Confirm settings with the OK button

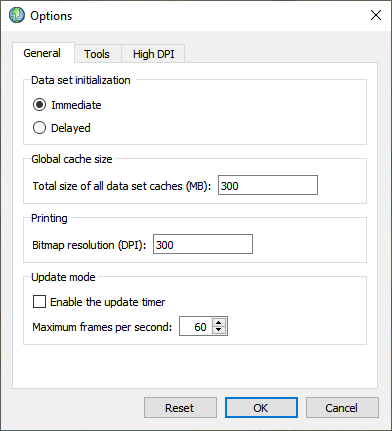click(261, 408)
